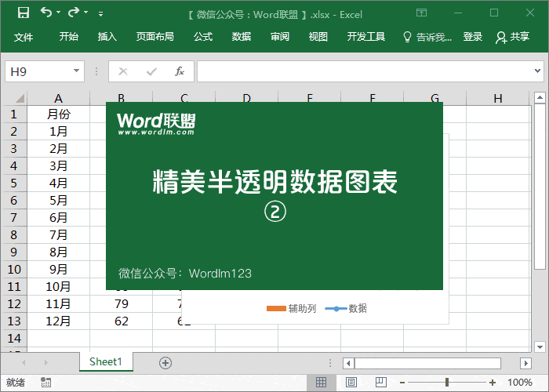Click vertical scrollbar down arrow
The image size is (549, 392).
(540, 347)
